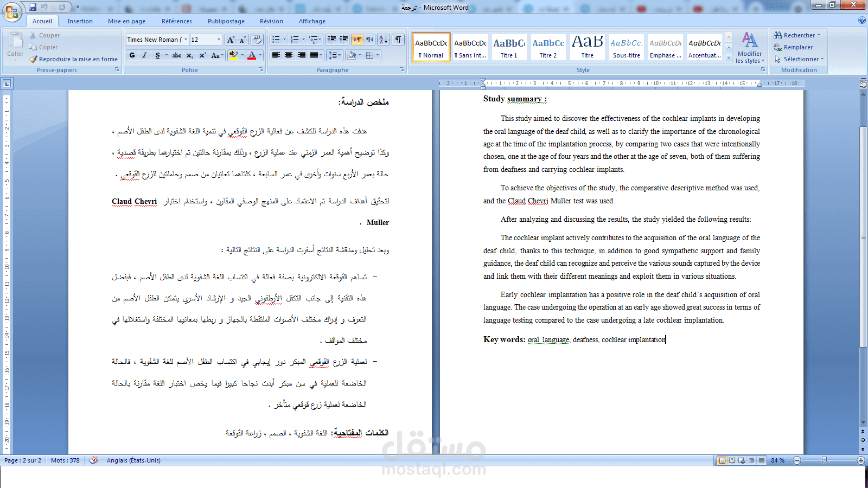This screenshot has height=488, width=868.
Task: Open the Révision ribbon tab
Action: [271, 21]
